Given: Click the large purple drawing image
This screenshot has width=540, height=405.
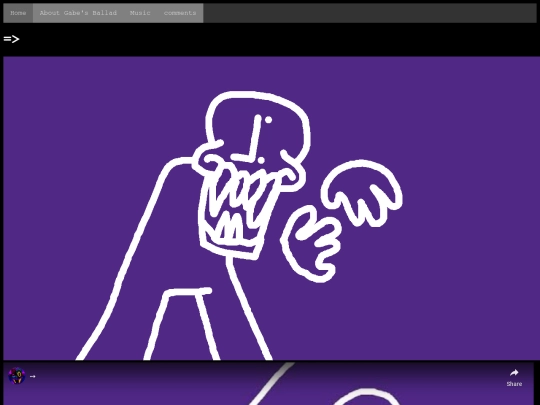Looking at the screenshot, I should tap(271, 208).
